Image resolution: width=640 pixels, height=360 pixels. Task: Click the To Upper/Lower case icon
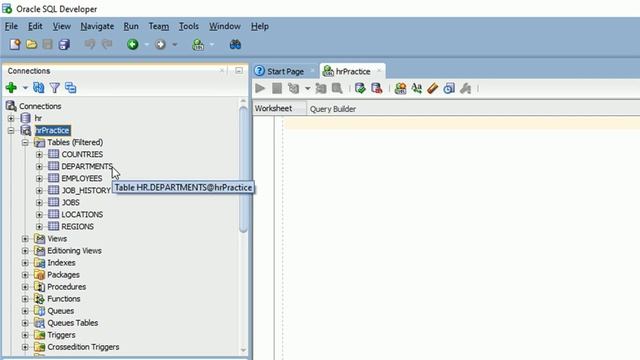(x=417, y=88)
